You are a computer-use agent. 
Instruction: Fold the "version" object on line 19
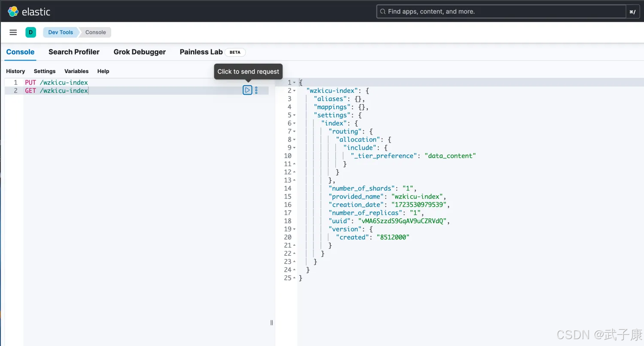pyautogui.click(x=295, y=229)
